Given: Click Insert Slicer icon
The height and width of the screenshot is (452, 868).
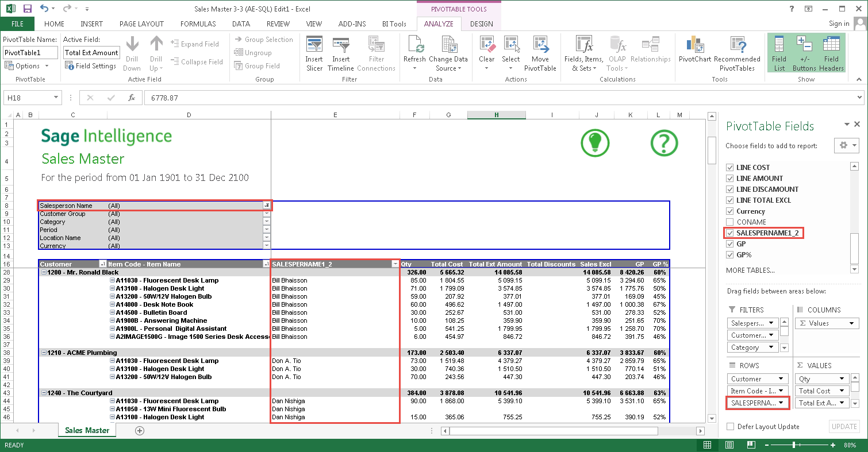Looking at the screenshot, I should coord(314,44).
